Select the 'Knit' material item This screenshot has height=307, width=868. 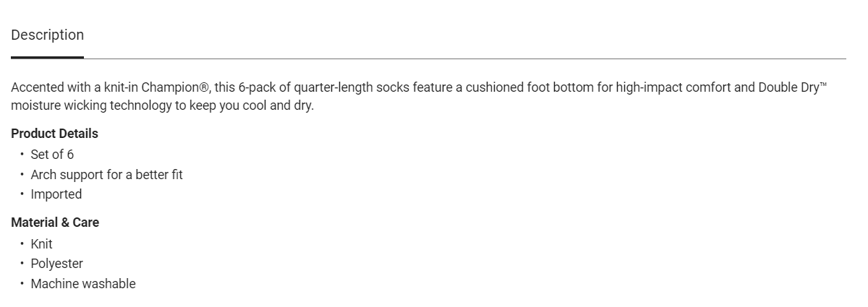tap(41, 244)
